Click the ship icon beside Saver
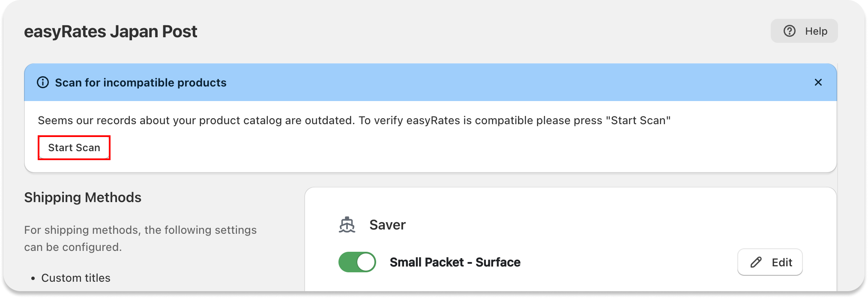The image size is (868, 298). pyautogui.click(x=347, y=224)
